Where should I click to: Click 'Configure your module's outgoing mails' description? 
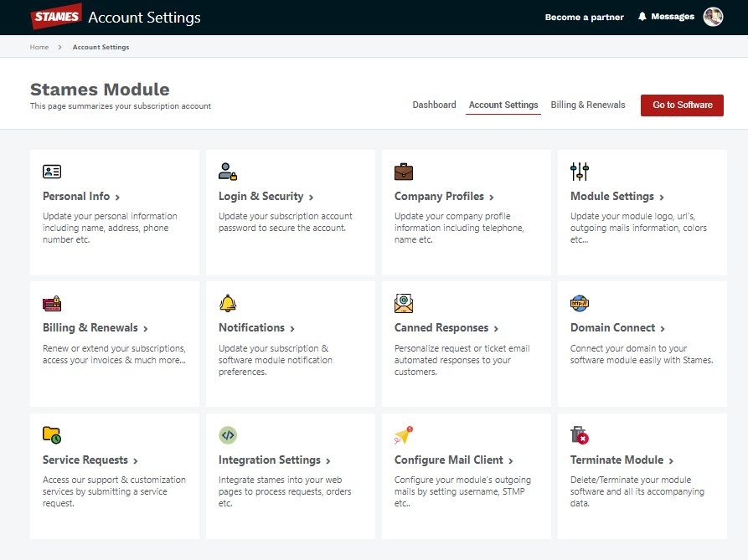click(x=462, y=491)
